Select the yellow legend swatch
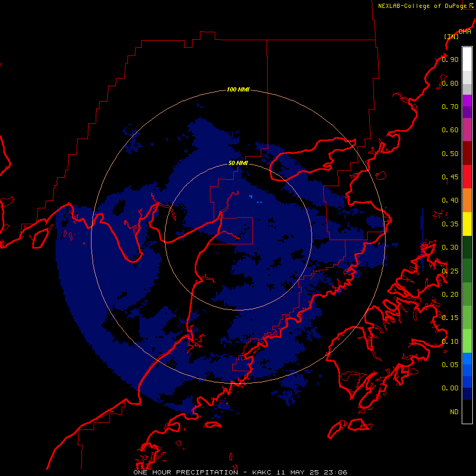 [x=467, y=224]
